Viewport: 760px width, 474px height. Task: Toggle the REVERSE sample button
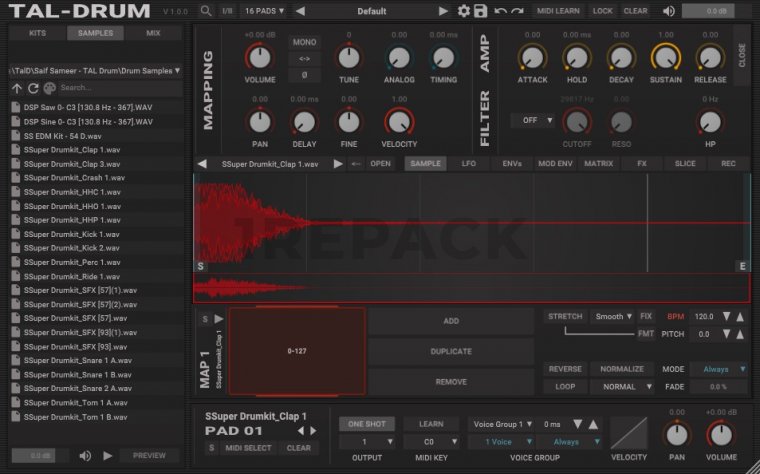[x=565, y=369]
